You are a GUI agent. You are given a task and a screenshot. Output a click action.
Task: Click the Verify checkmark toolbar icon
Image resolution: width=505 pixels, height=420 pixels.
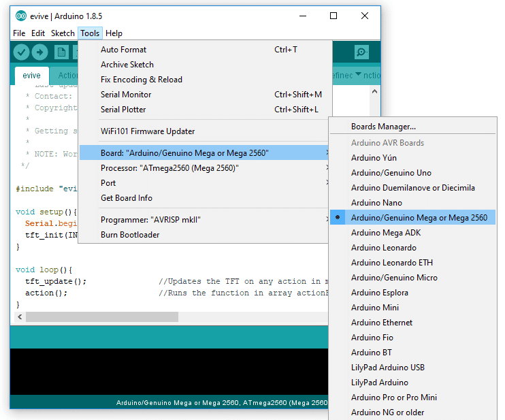[x=21, y=52]
